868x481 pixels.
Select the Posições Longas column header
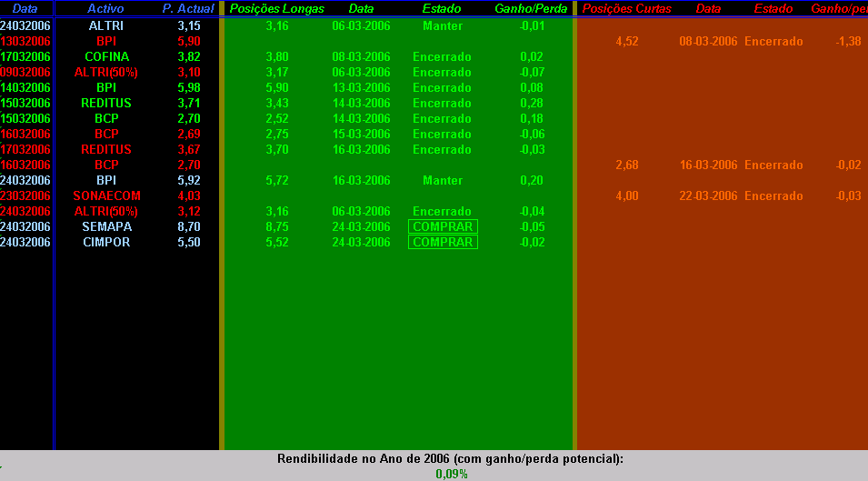(277, 8)
